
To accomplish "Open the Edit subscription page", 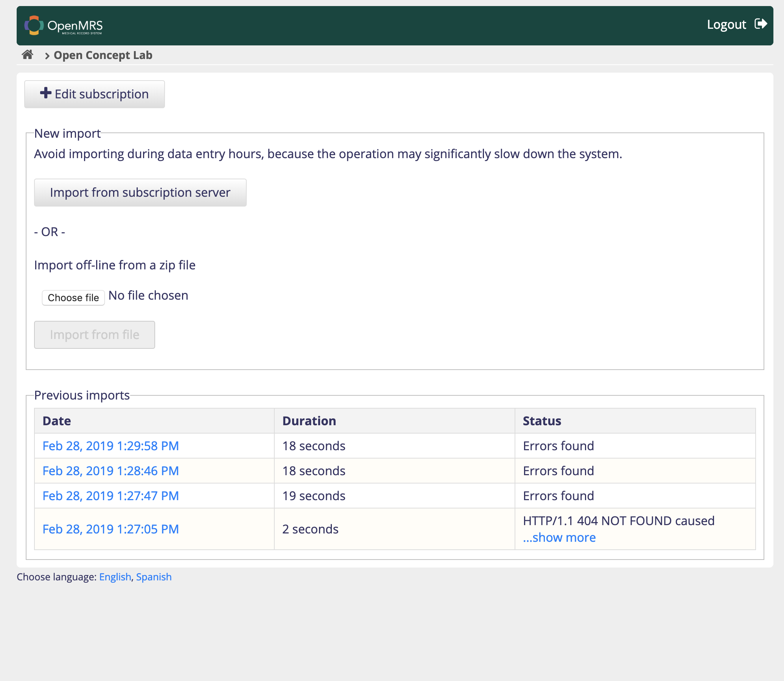I will click(94, 94).
